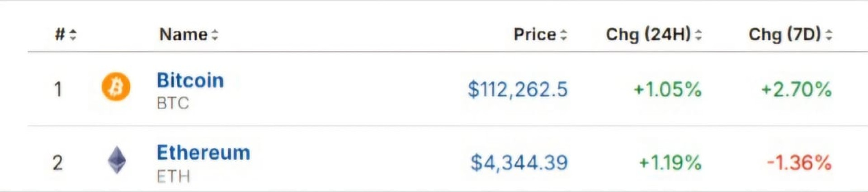868x192 pixels.
Task: Click Ethereum's 24H change +1.19%
Action: [670, 163]
